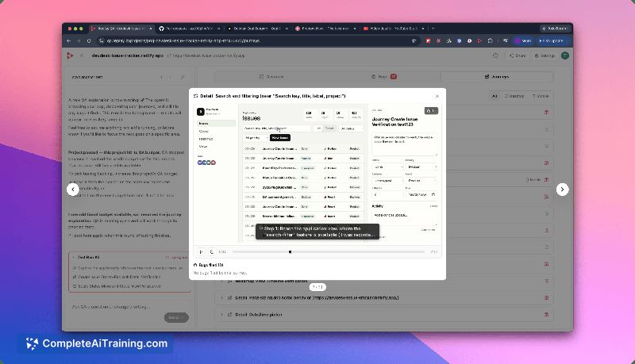Click the Ask Gemini button in tab bar
This screenshot has width=635, height=364.
tap(555, 29)
